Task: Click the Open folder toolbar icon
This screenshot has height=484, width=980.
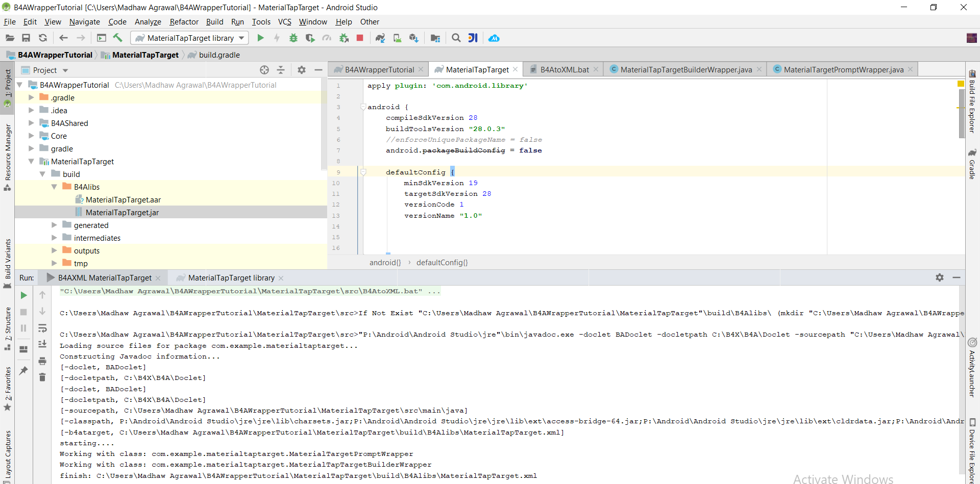Action: tap(10, 38)
